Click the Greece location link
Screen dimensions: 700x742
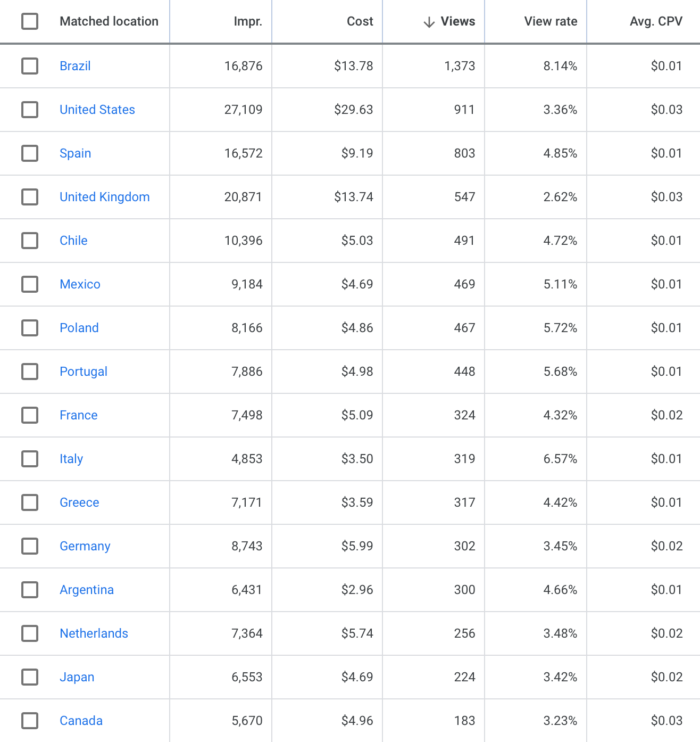[x=79, y=502]
